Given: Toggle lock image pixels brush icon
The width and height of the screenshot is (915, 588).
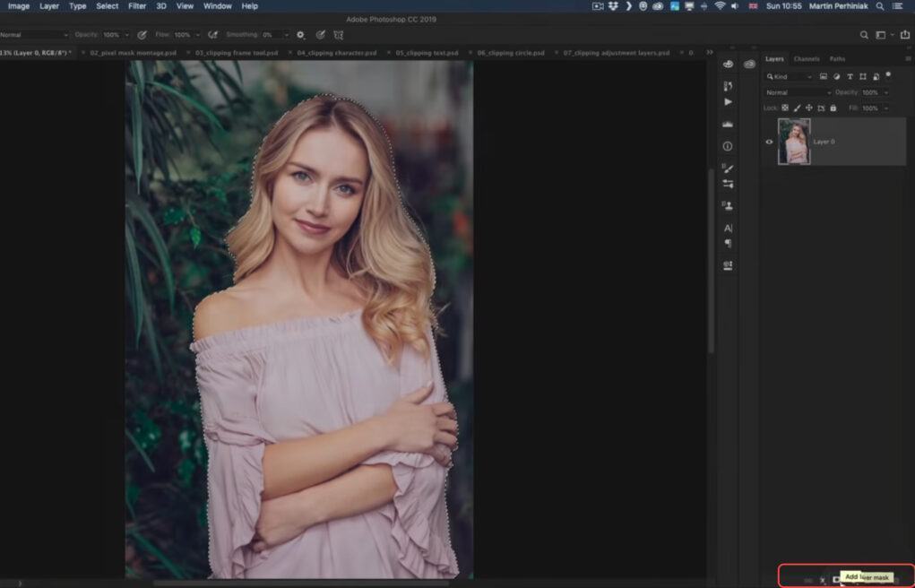Looking at the screenshot, I should tap(797, 108).
